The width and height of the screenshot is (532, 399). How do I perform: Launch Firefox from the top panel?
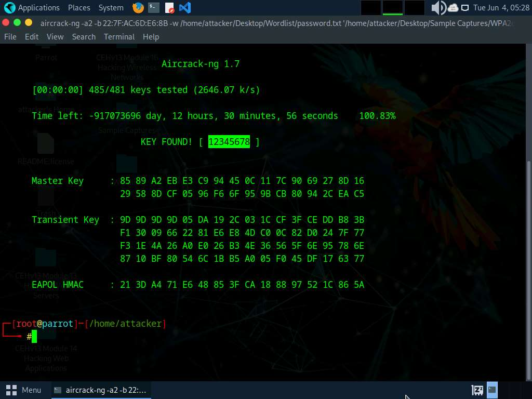(138, 8)
